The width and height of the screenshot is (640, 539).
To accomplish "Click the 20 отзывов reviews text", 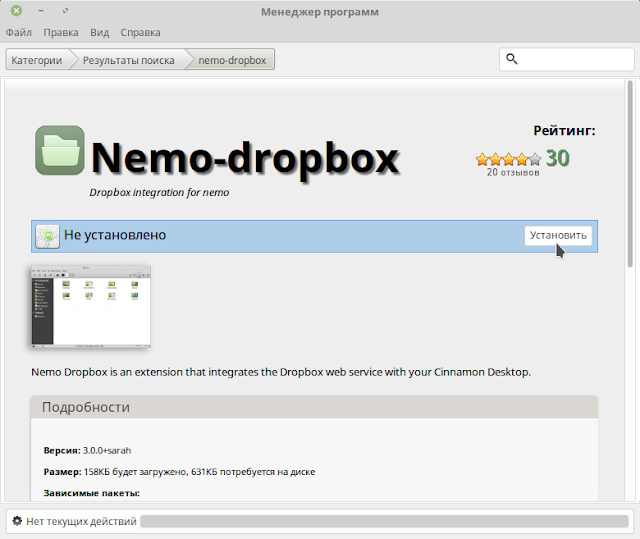I will 513,173.
